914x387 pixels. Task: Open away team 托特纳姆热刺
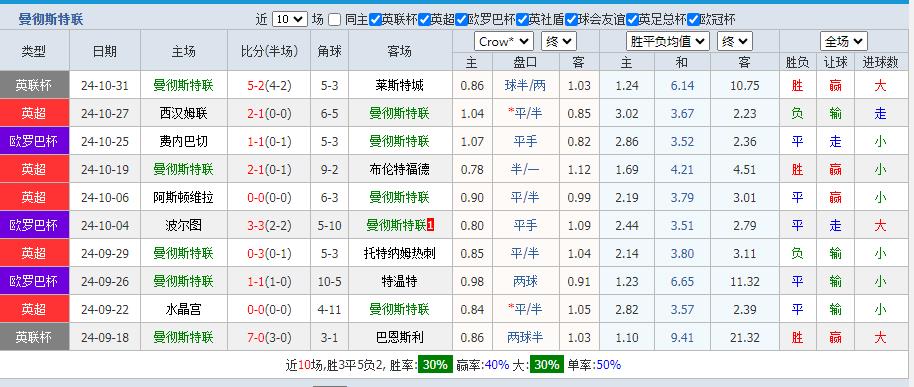pos(400,254)
